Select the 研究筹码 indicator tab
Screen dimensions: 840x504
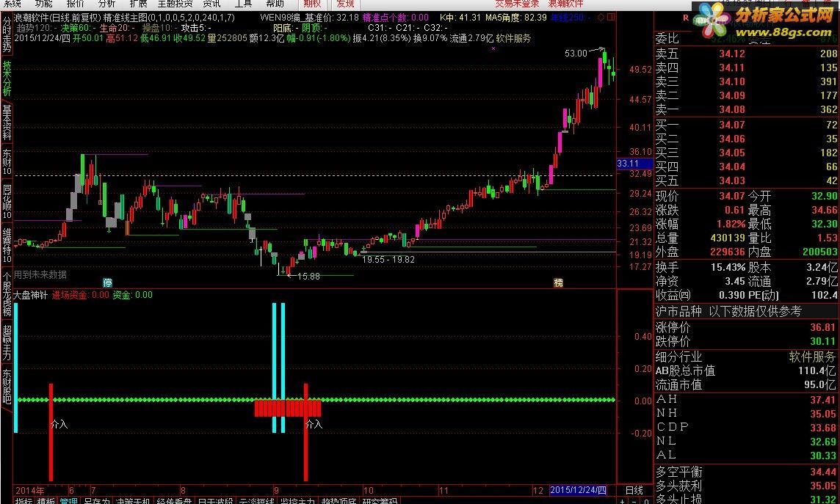380,501
